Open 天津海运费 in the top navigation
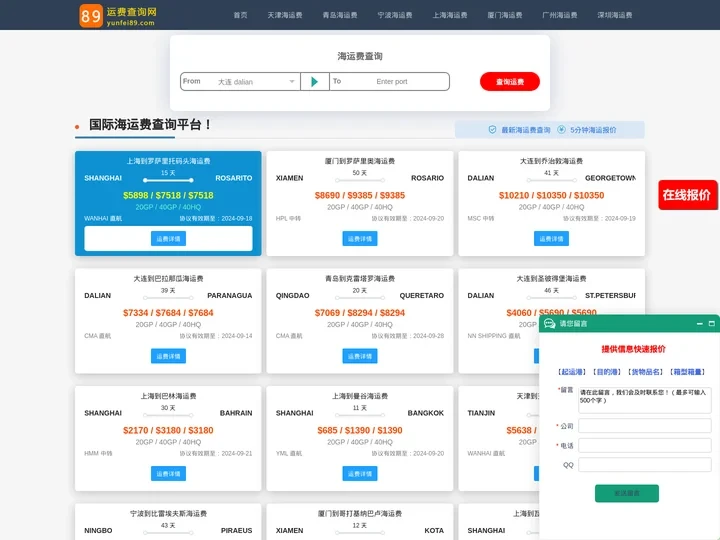Image resolution: width=720 pixels, height=540 pixels. pos(285,15)
